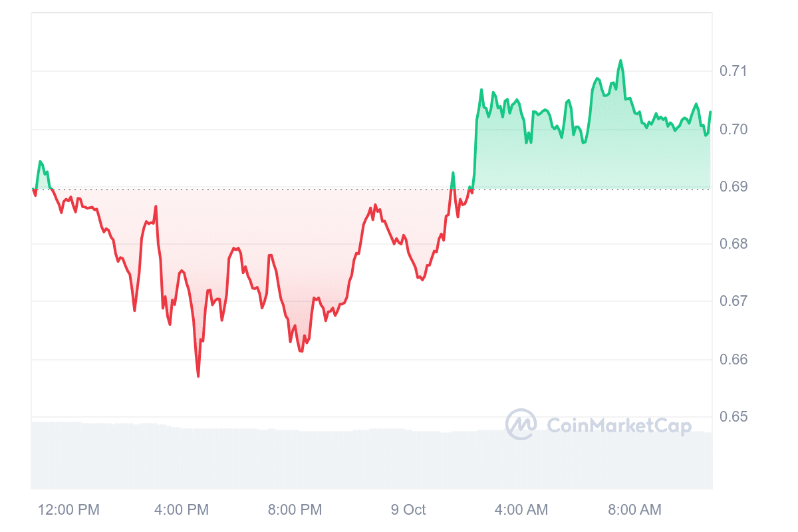
Task: Click the 0.65 price axis label
Action: pos(732,417)
